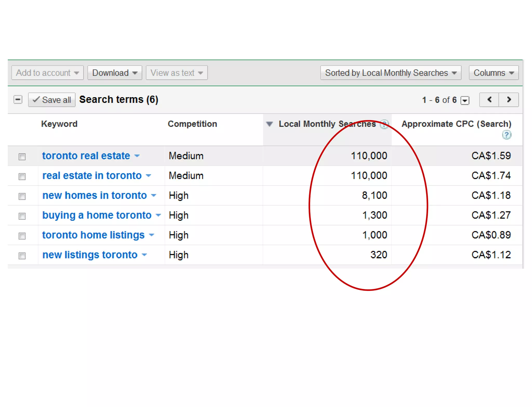Click the Medium competition for toronto real estate
Viewport: 532px width, 407px height.
coord(186,156)
